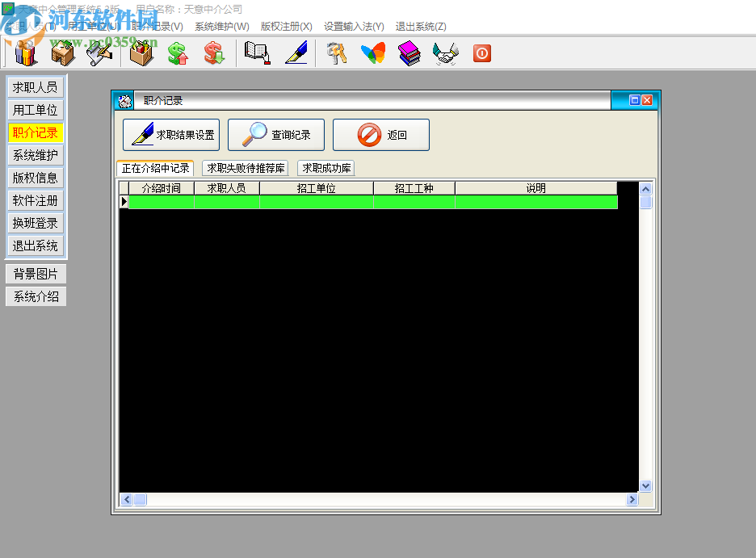Click the 系统维护 sidebar button
This screenshot has height=558, width=756.
[36, 156]
